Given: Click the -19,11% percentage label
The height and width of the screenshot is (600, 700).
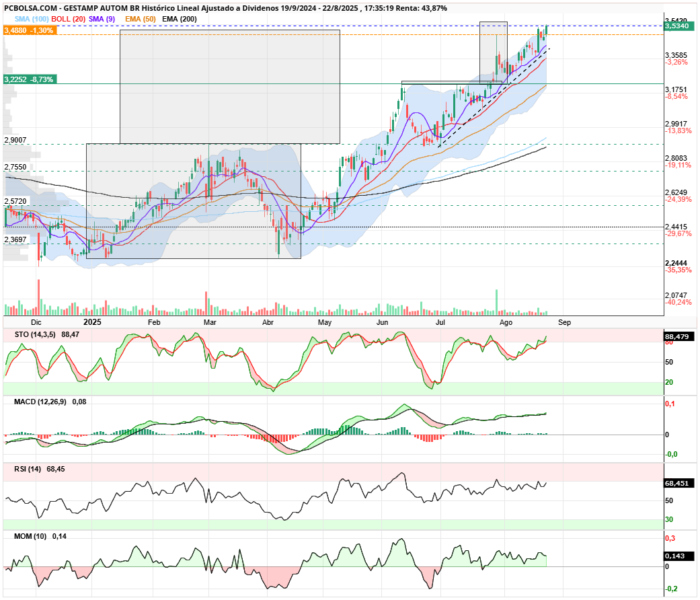Looking at the screenshot, I should click(678, 165).
